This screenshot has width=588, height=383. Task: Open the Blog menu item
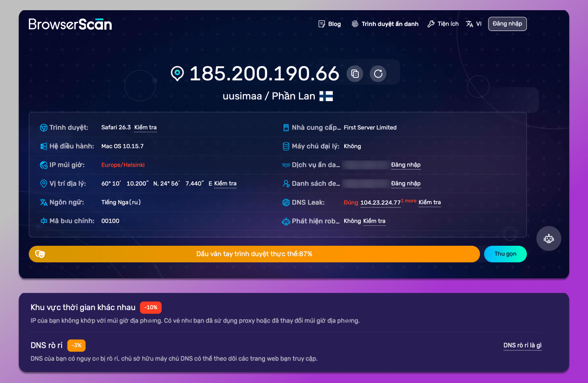click(334, 24)
